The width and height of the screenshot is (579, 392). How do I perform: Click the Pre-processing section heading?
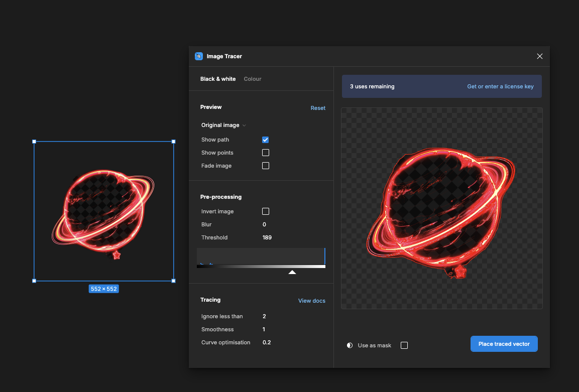click(221, 197)
